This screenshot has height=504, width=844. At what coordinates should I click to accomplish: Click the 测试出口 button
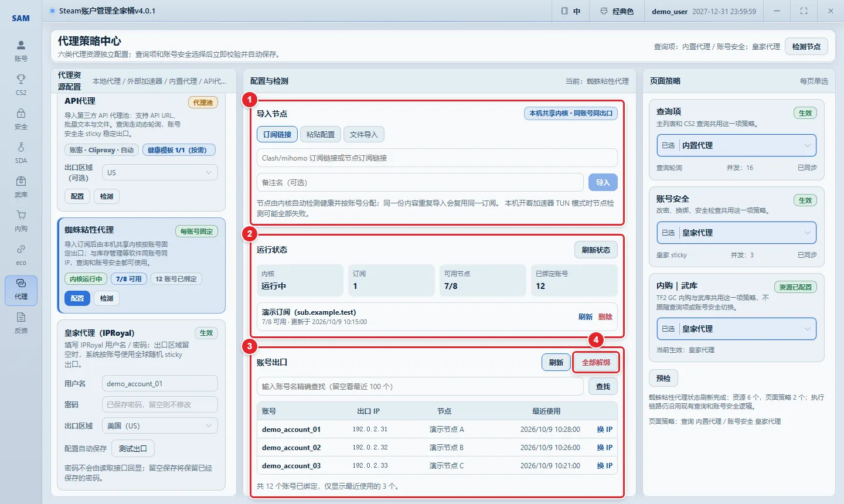point(133,448)
